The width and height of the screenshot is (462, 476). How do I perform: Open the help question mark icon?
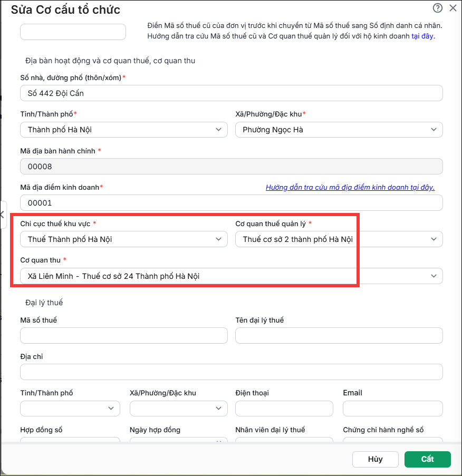click(x=437, y=8)
